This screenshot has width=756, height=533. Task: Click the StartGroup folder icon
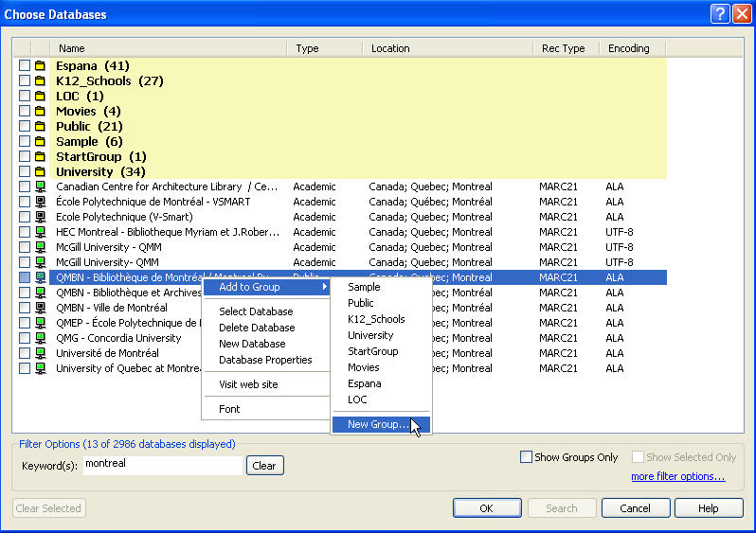40,156
